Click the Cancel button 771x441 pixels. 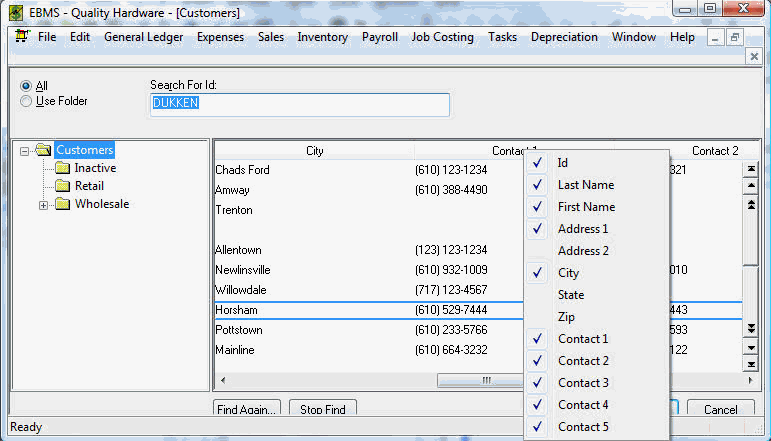(x=720, y=409)
